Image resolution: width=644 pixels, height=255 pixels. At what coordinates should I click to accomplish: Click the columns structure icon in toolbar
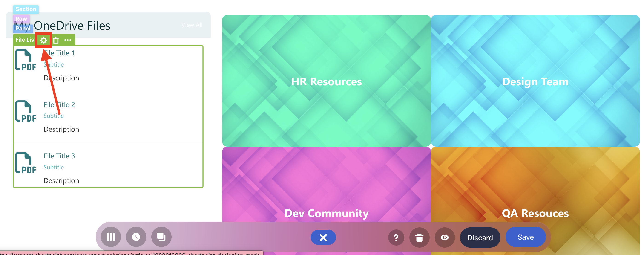[111, 237]
